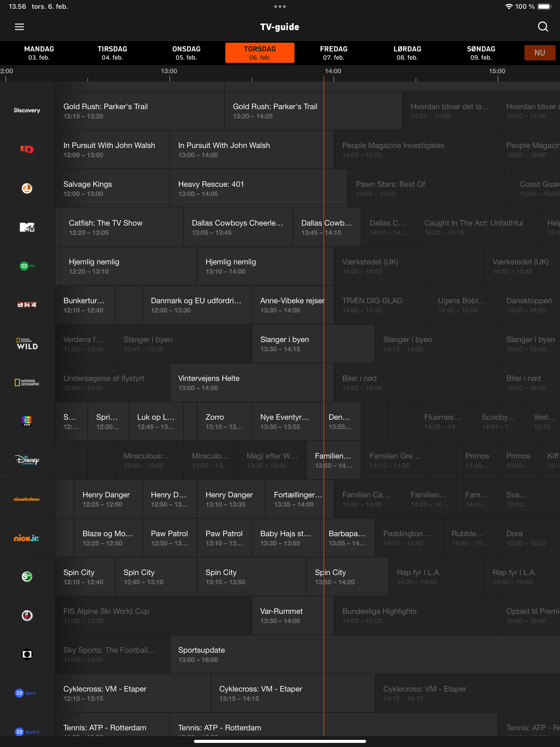Switch to Fredag 07. feb. tab
This screenshot has width=560, height=747.
point(334,53)
